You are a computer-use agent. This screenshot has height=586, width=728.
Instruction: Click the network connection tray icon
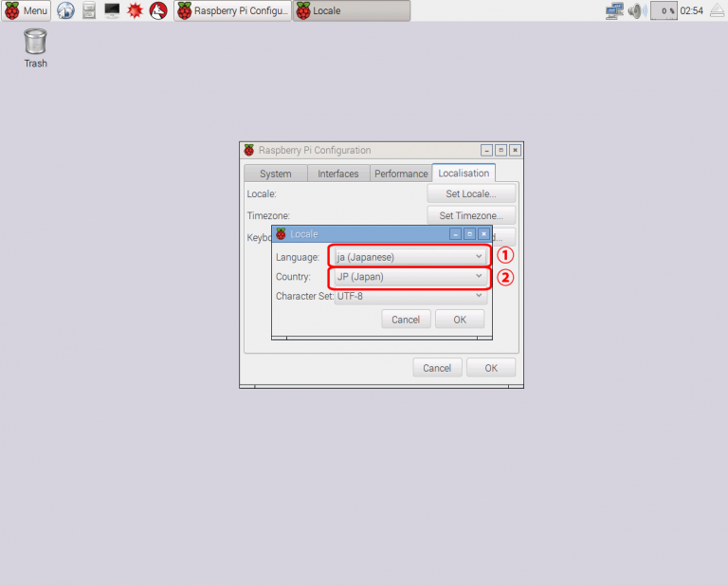[614, 11]
